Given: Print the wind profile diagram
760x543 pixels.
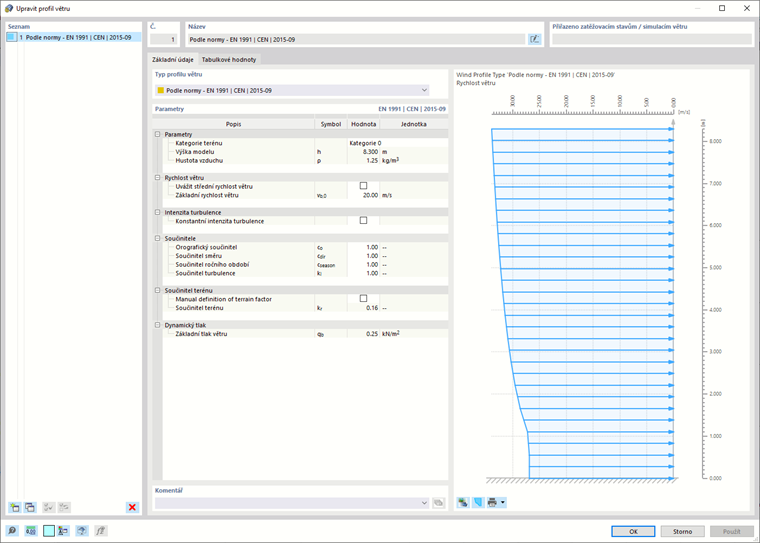Looking at the screenshot, I should point(492,502).
